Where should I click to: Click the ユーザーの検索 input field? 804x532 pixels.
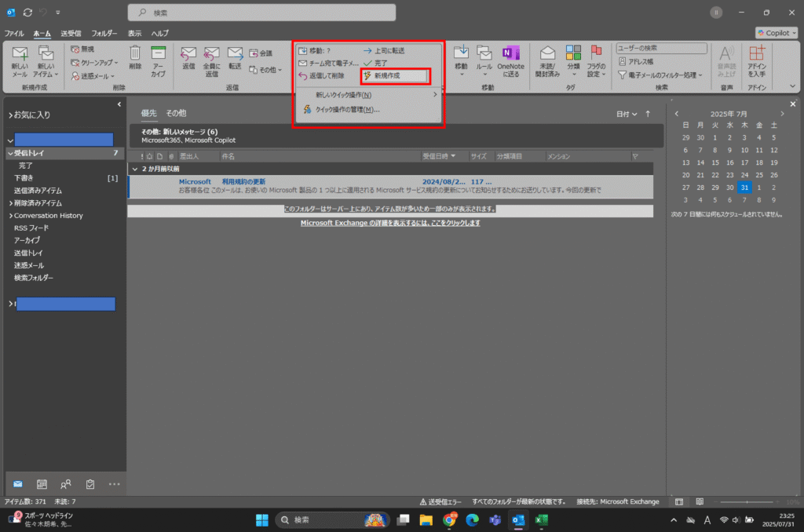coord(661,48)
